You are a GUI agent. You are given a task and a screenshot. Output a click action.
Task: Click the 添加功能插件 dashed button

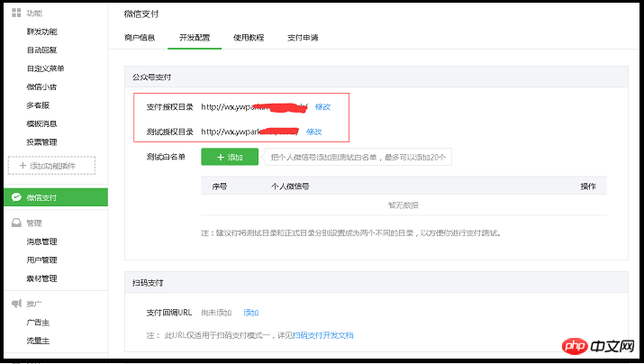pos(51,166)
